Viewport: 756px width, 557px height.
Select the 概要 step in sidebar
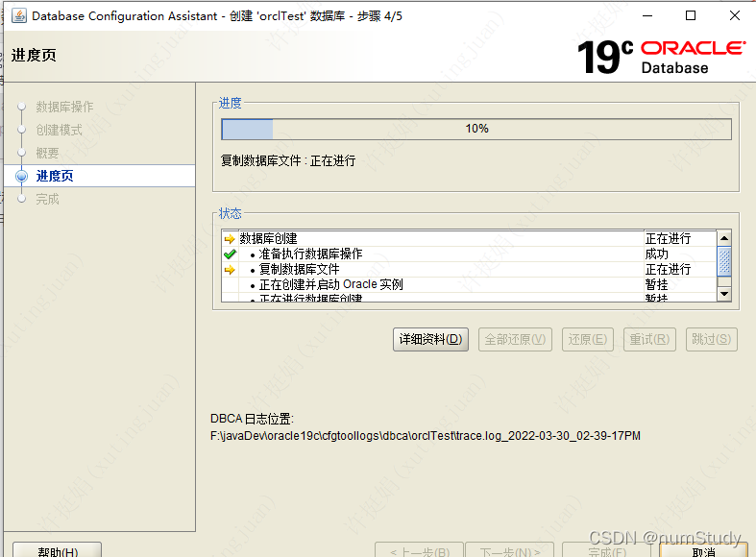click(x=47, y=153)
